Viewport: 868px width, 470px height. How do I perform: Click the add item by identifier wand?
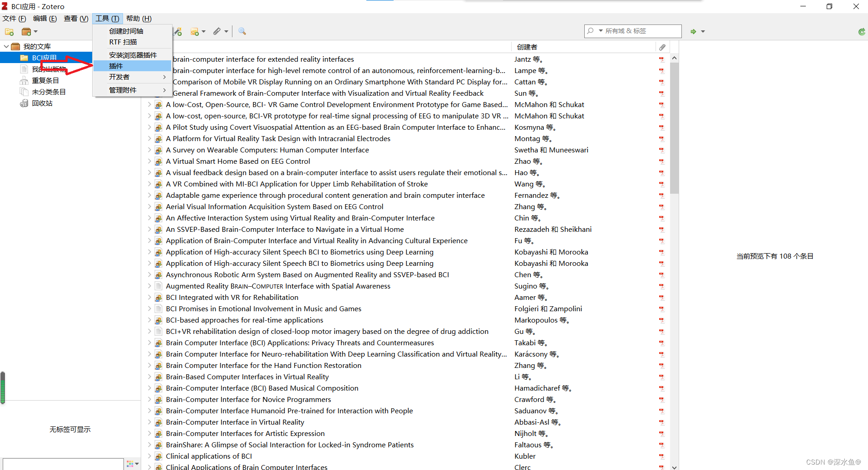tap(178, 32)
